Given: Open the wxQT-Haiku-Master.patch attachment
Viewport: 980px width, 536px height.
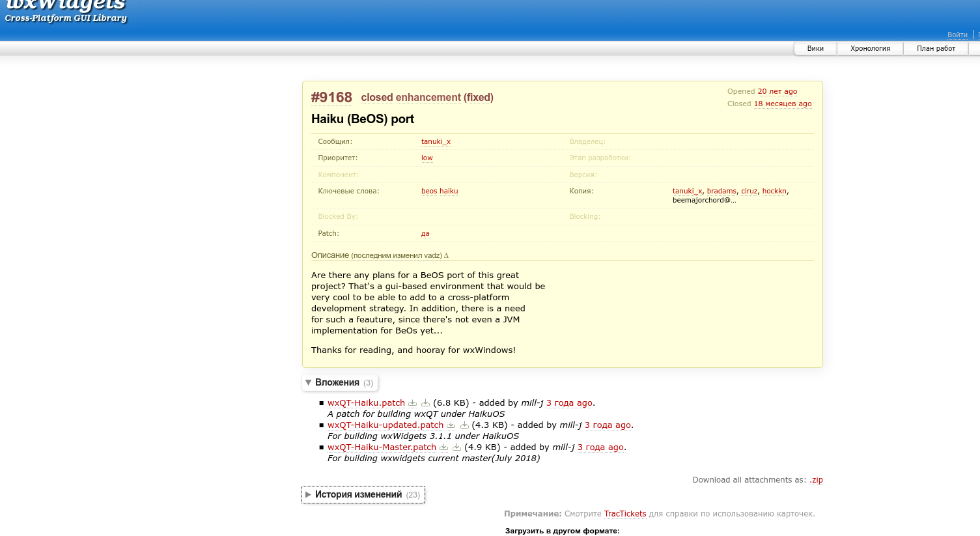Looking at the screenshot, I should (382, 447).
